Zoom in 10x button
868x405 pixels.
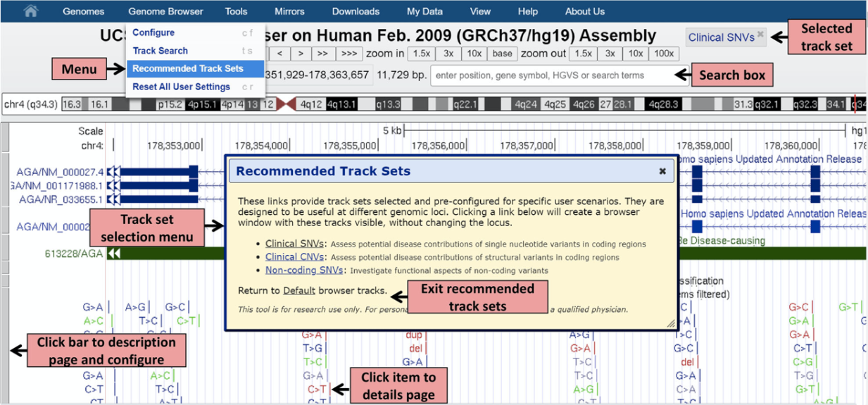[474, 54]
